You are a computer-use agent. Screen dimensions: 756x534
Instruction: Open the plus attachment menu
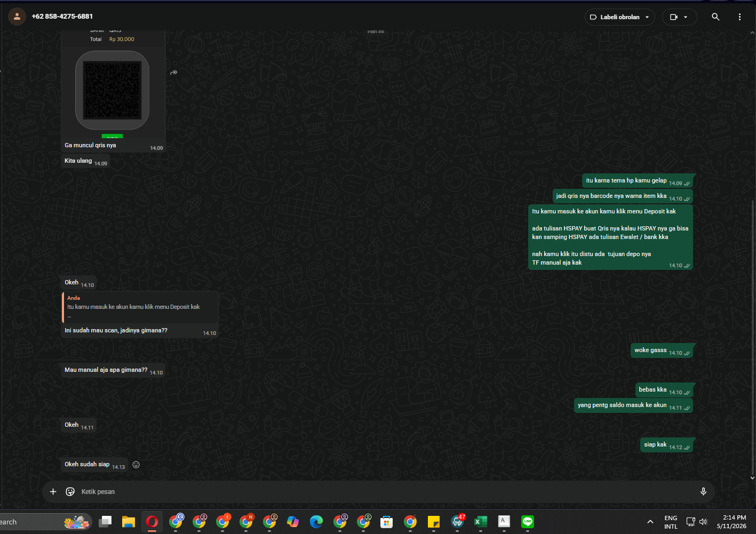[x=53, y=492]
